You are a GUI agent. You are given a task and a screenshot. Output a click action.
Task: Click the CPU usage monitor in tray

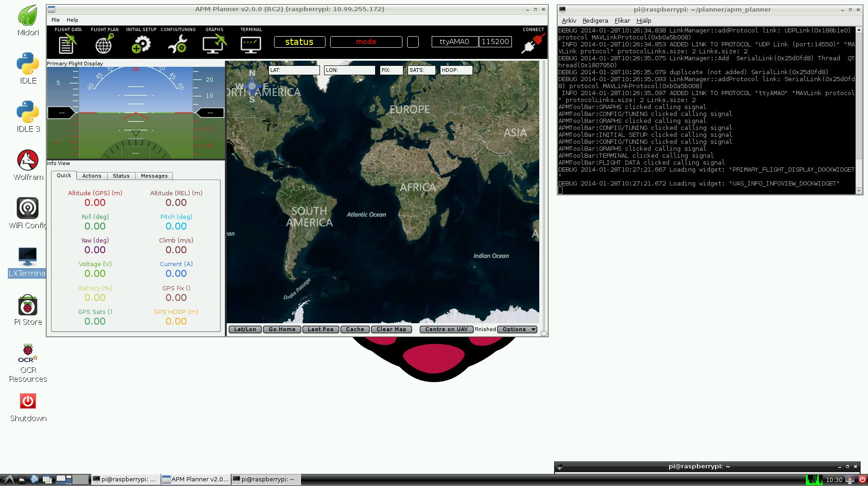coord(814,480)
